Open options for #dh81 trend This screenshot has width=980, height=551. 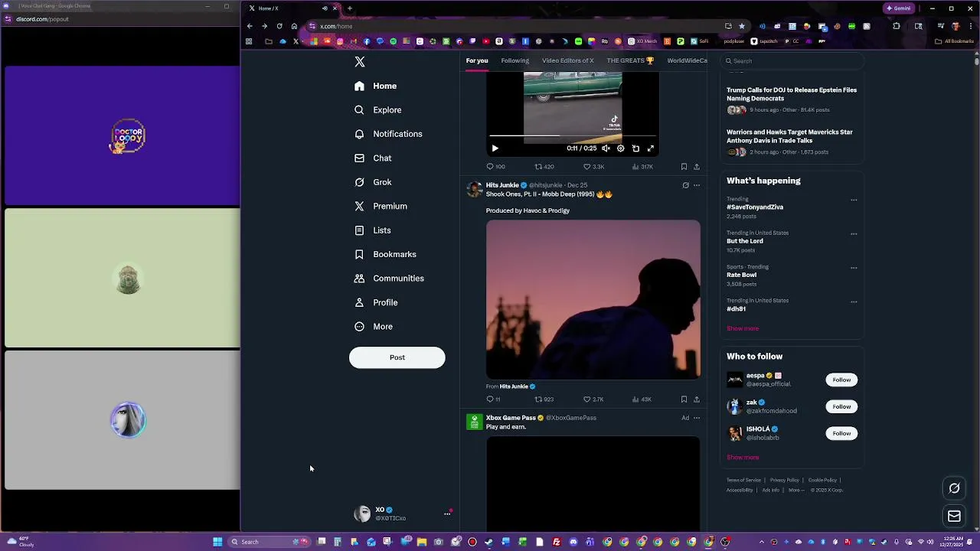tap(854, 302)
